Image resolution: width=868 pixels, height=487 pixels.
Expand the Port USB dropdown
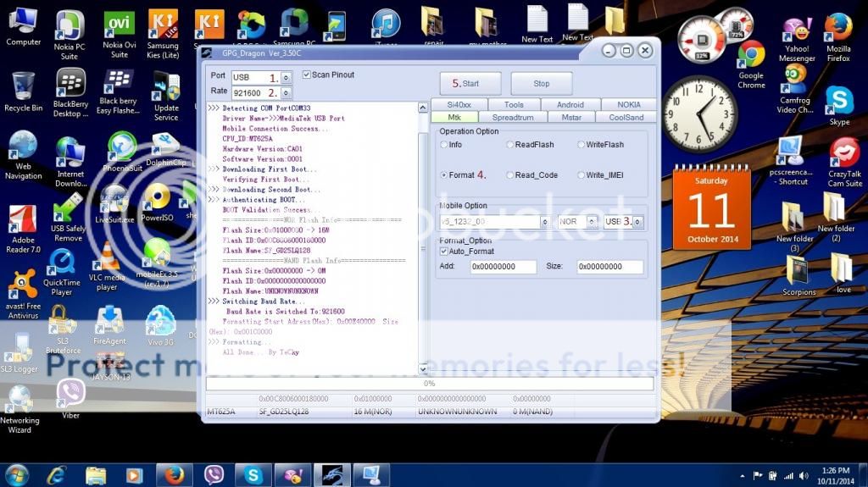tap(286, 77)
